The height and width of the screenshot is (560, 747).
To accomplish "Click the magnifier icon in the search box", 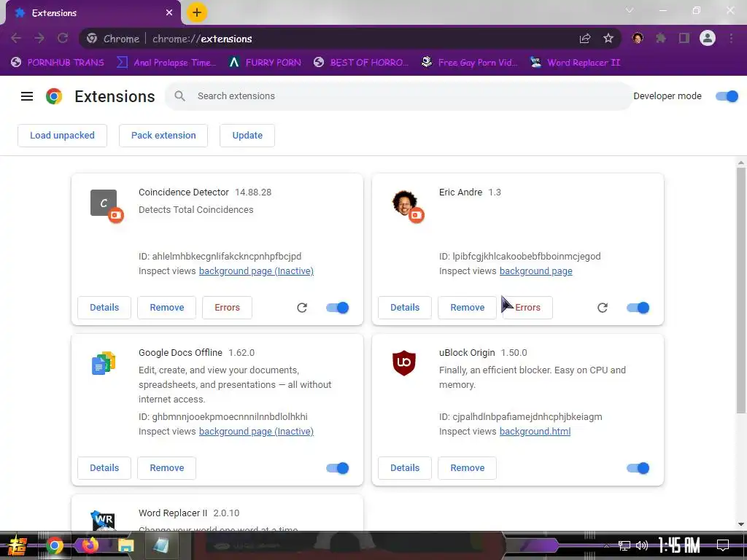I will click(179, 96).
